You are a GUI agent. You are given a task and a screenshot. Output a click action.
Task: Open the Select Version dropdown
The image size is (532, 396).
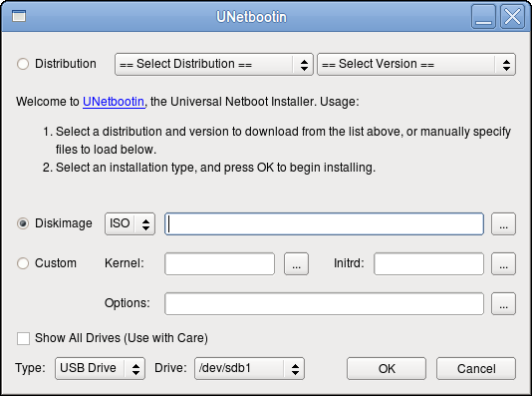tap(416, 64)
